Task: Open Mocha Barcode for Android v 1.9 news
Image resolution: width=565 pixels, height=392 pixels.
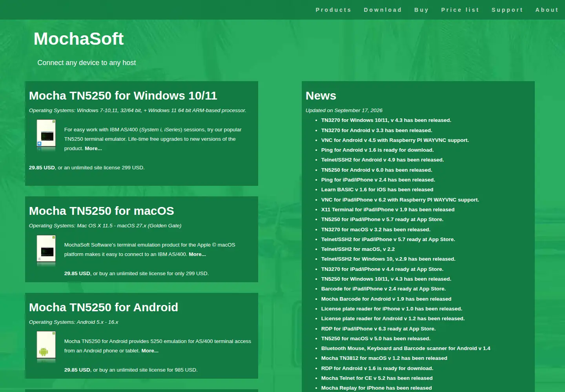Action: tap(386, 299)
